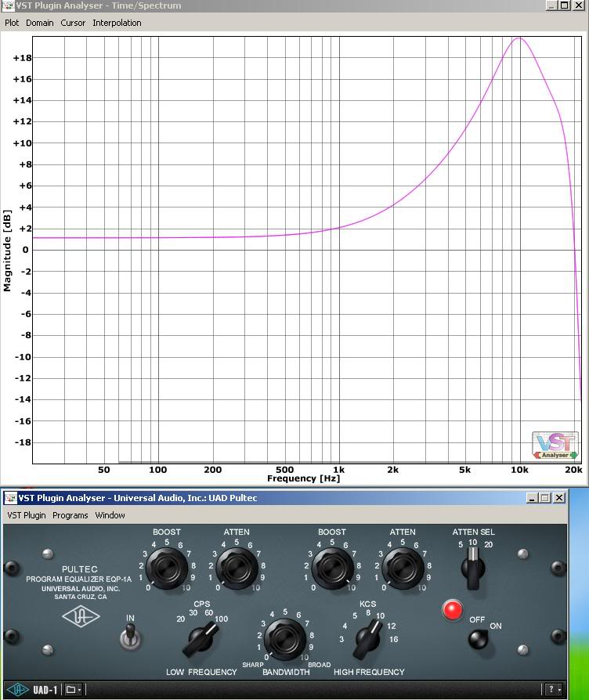This screenshot has width=589, height=700.
Task: Click the VST Analyser logo in plot
Action: tap(555, 446)
